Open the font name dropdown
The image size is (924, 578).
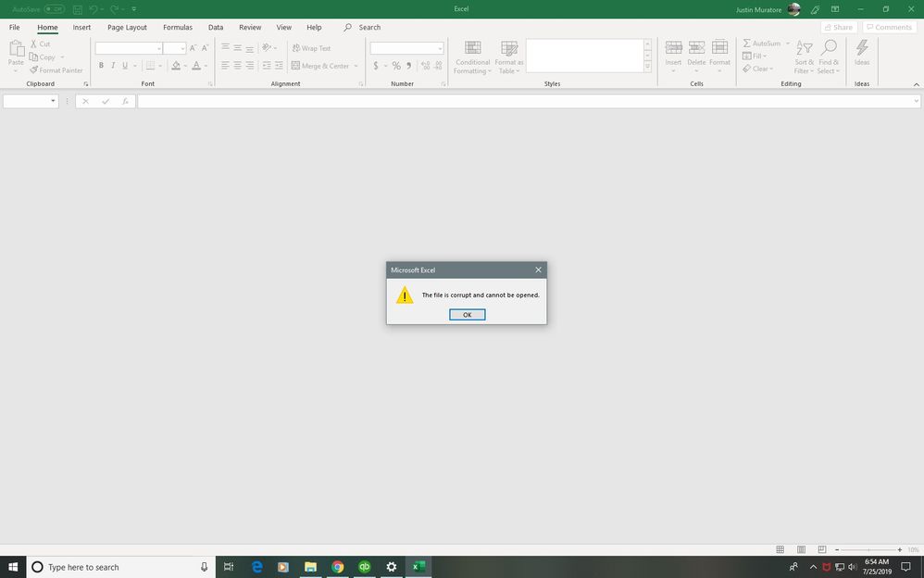(x=158, y=48)
